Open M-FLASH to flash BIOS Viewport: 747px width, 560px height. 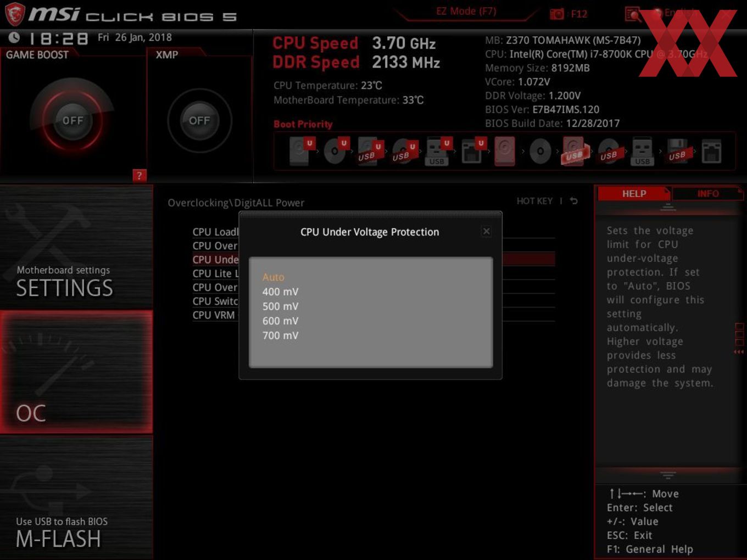76,497
